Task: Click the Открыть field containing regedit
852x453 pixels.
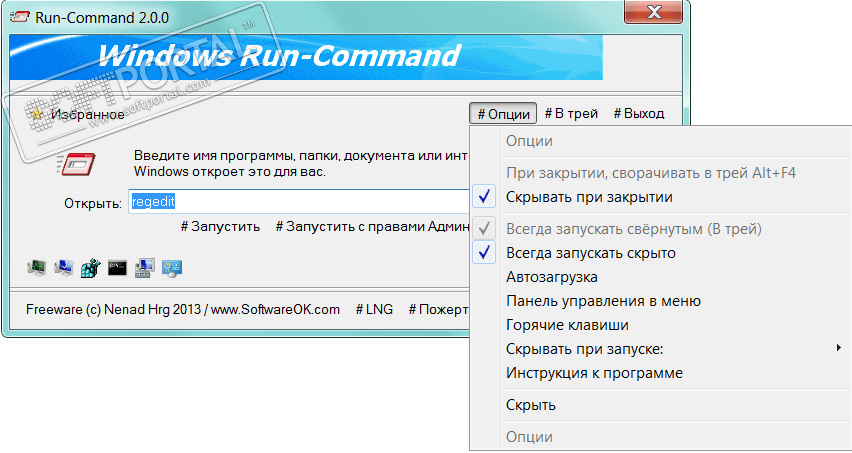Action: [299, 202]
